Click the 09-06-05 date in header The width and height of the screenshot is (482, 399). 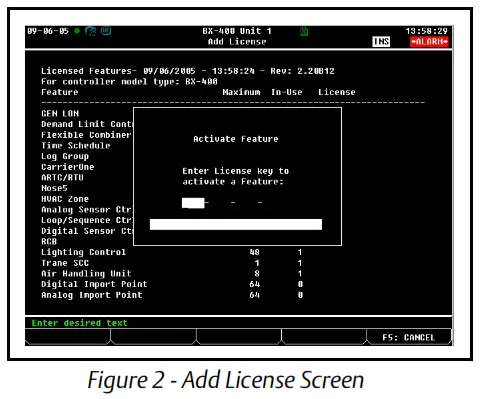48,31
